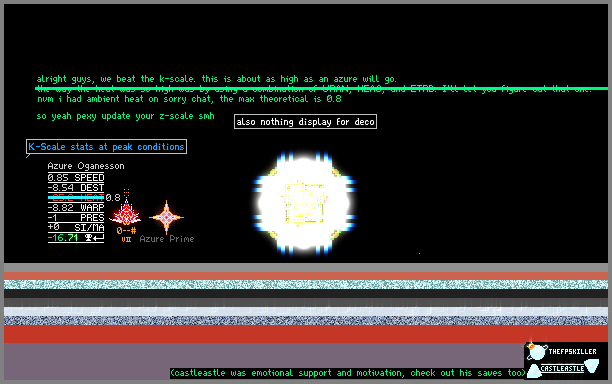
Task: Click the cyan bar crossing out HEAT
Action: [76, 197]
